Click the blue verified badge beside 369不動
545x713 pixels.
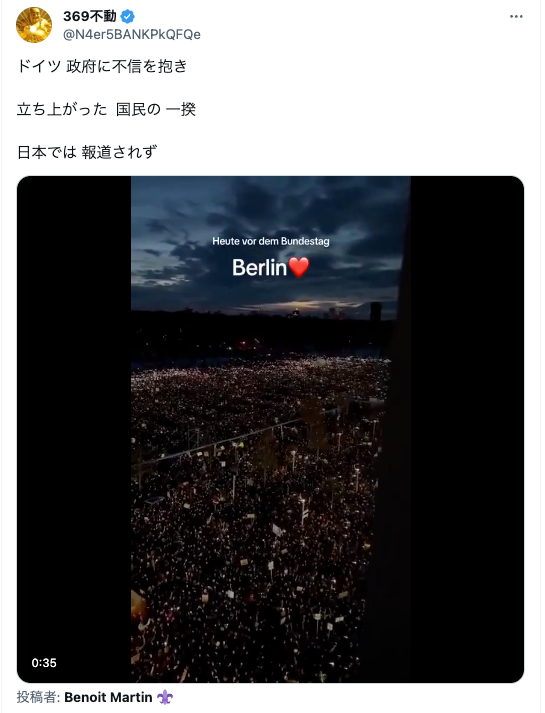(128, 17)
